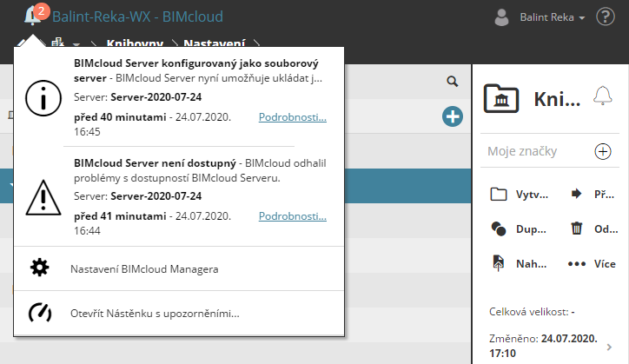The image size is (629, 364).
Task: Toggle the library notification bell in side panel
Action: point(602,96)
